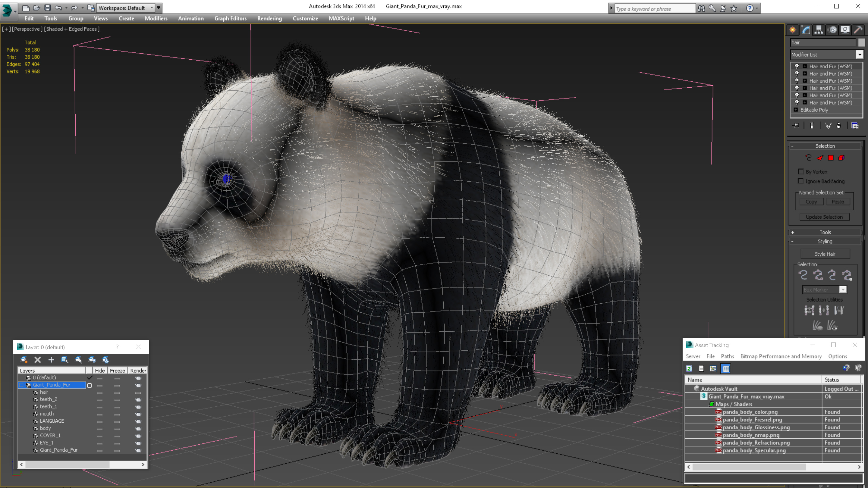Click Delete layer X icon
Screen dimensions: 868x488
[38, 360]
